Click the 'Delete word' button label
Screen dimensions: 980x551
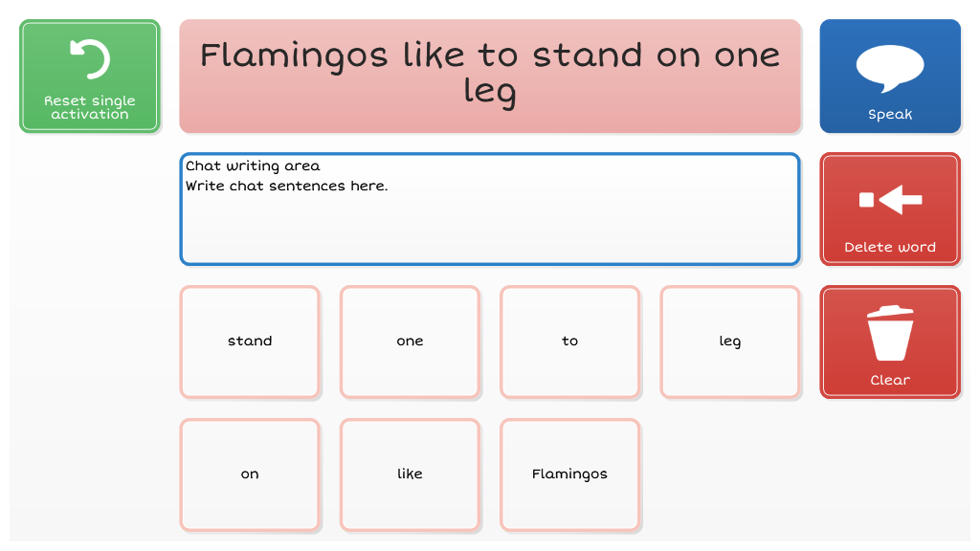[890, 247]
